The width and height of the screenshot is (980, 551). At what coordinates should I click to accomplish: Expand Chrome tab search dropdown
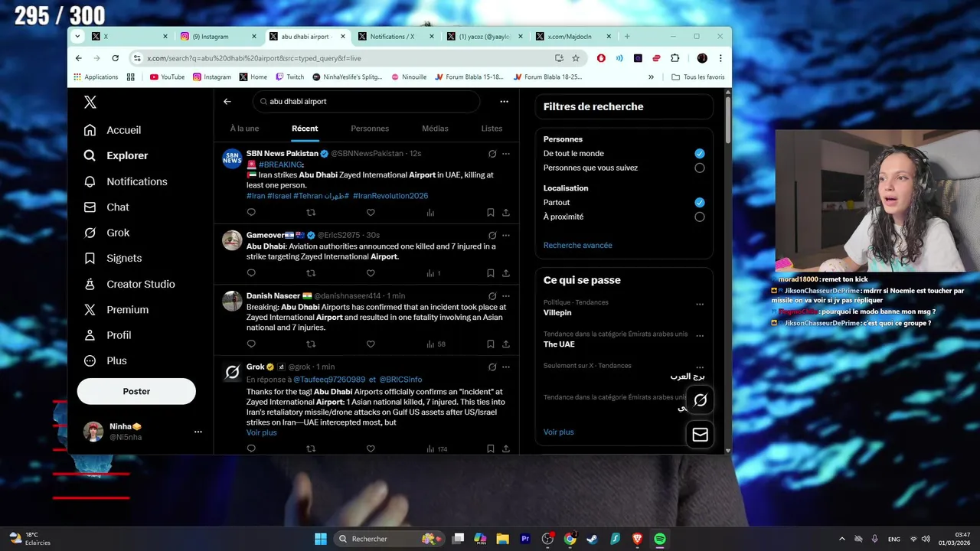click(77, 36)
